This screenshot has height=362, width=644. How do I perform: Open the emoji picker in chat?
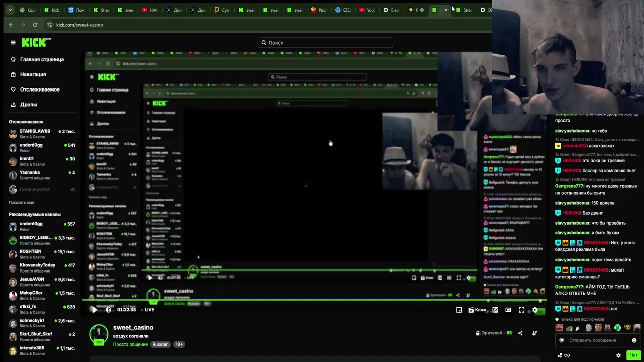(634, 340)
